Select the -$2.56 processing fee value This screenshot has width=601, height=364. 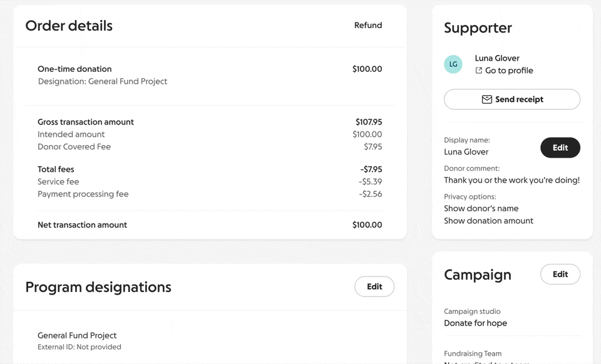coord(370,194)
